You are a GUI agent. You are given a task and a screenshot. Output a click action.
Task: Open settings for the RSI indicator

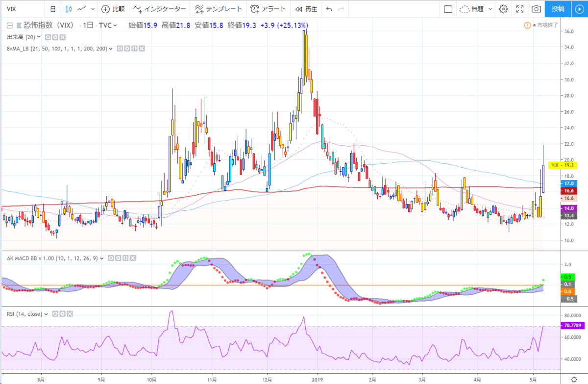pyautogui.click(x=63, y=313)
